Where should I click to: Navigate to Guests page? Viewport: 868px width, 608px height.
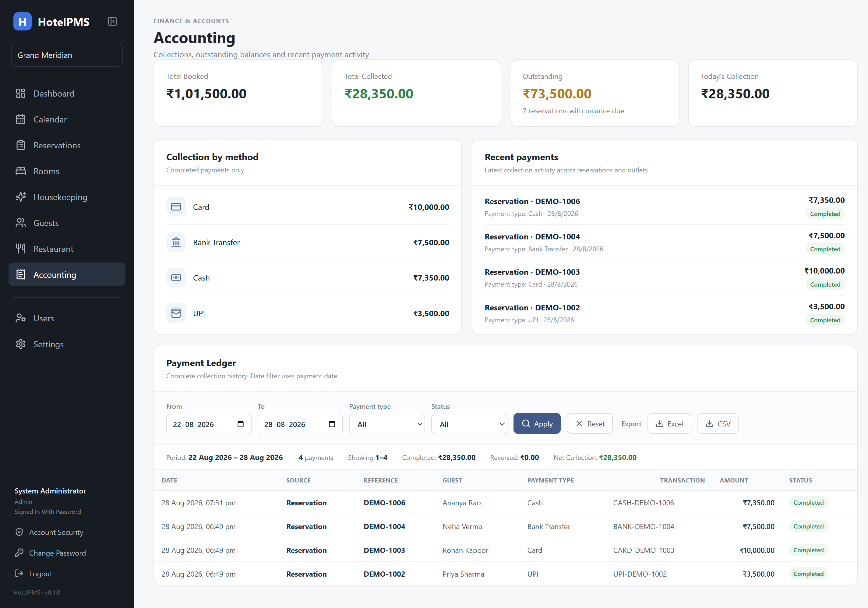(x=67, y=223)
